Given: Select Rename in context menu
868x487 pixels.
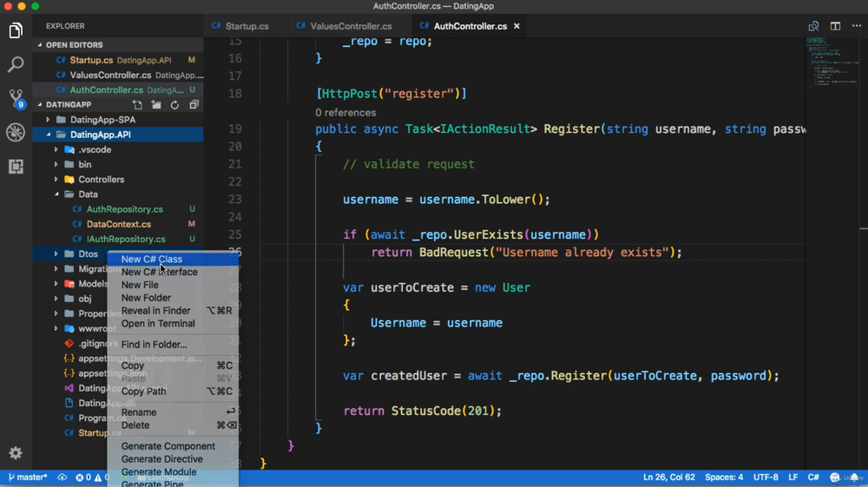Looking at the screenshot, I should point(173,412).
